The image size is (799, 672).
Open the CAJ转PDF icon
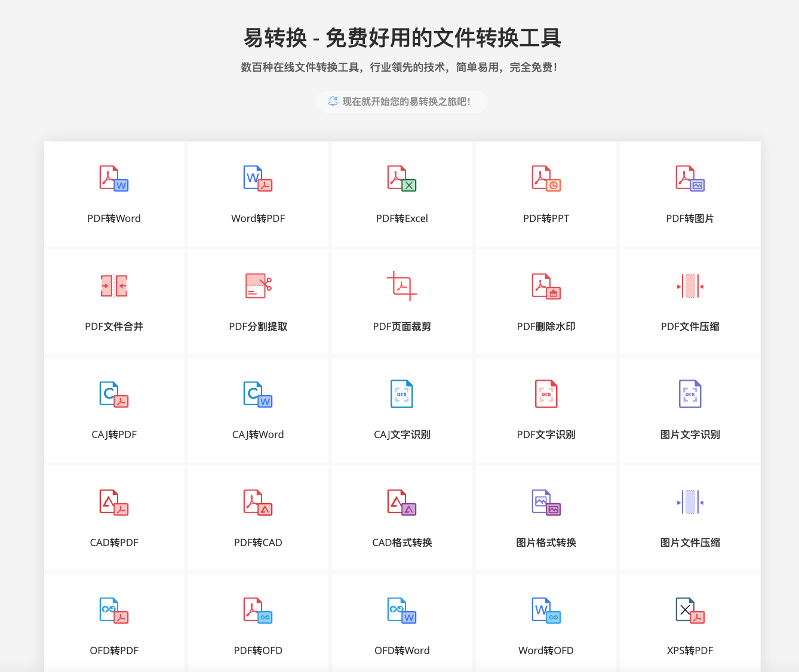114,394
